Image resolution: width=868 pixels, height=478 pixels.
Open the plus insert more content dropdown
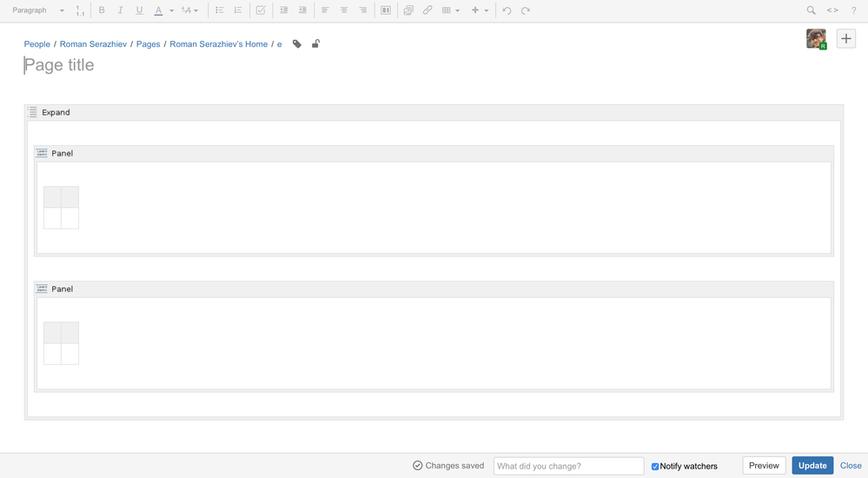pyautogui.click(x=480, y=10)
